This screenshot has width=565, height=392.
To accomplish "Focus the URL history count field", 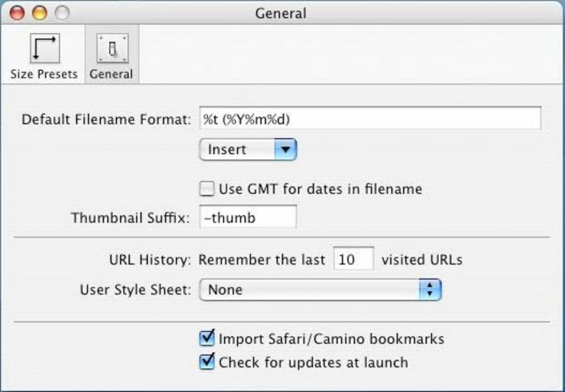I will click(353, 259).
